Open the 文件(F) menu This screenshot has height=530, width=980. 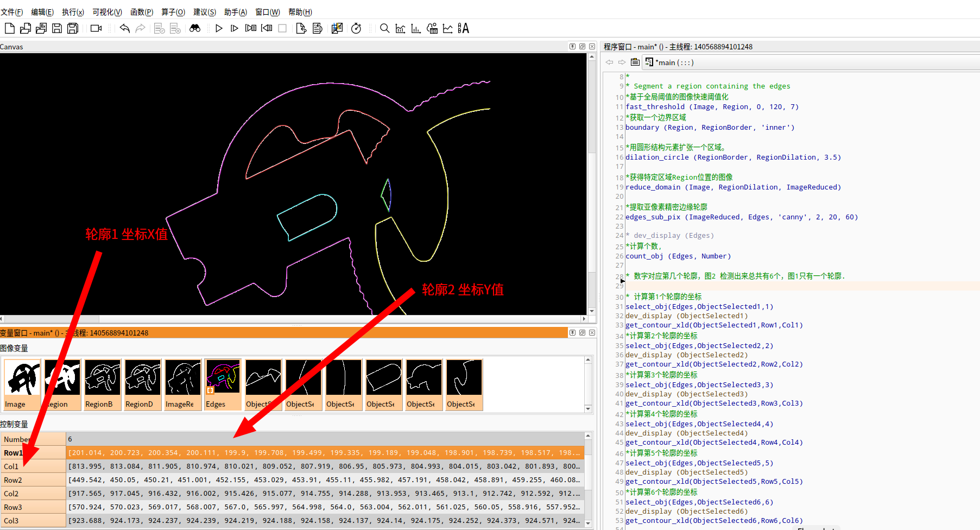11,12
